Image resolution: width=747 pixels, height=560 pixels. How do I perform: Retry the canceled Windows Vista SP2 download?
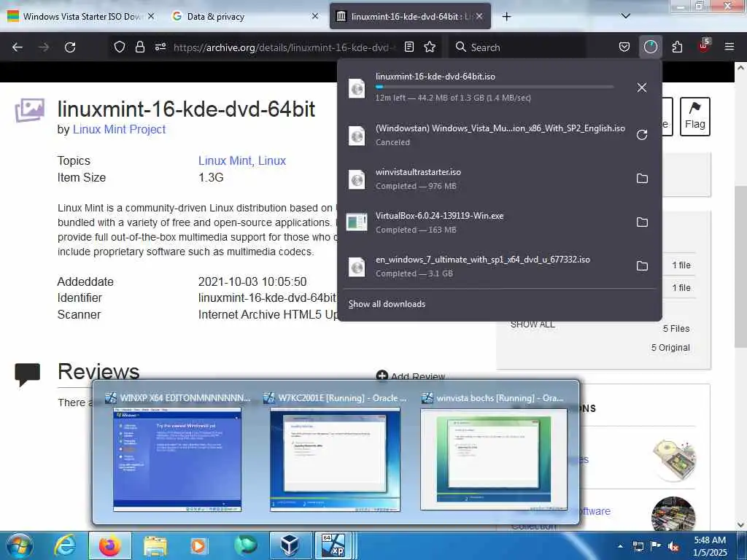(x=642, y=135)
